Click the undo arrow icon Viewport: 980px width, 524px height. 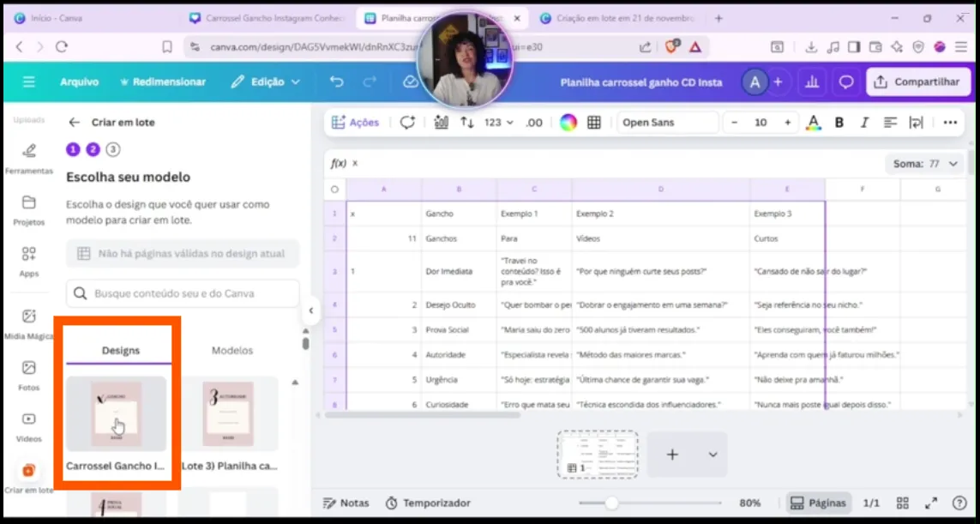click(x=337, y=82)
